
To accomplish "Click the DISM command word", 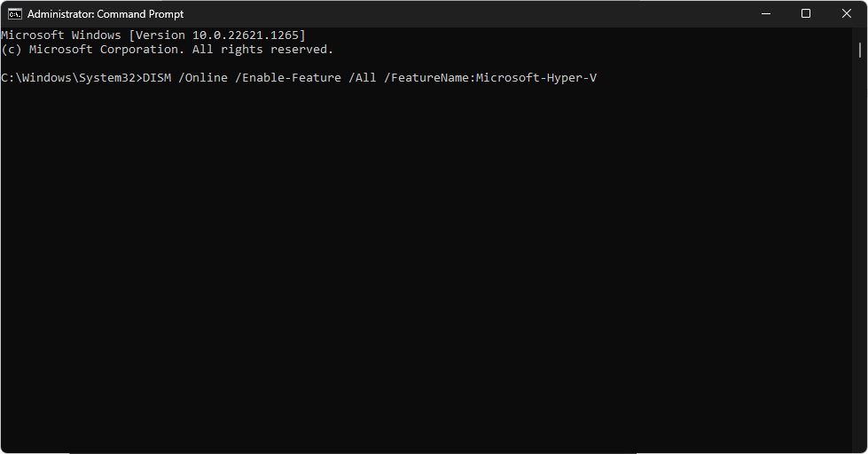I will click(156, 78).
